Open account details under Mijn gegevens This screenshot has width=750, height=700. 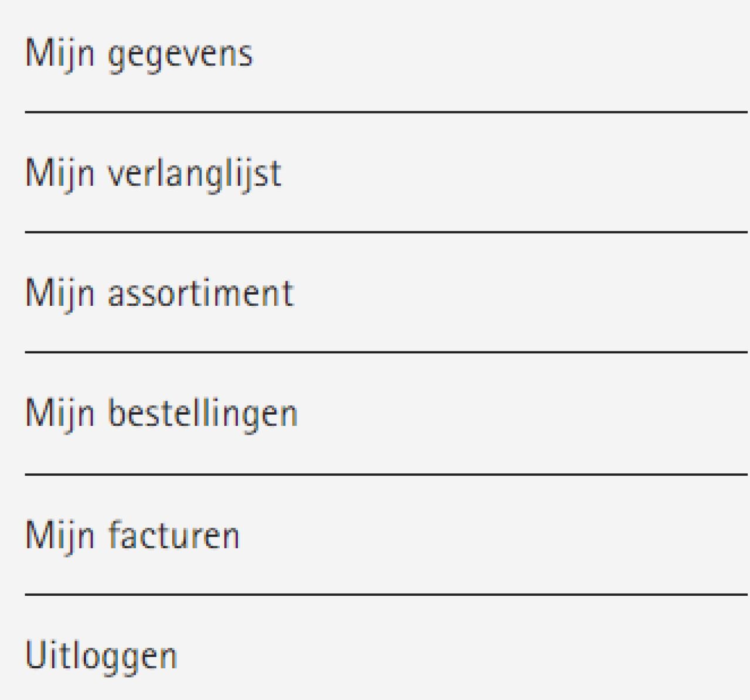pos(139,54)
